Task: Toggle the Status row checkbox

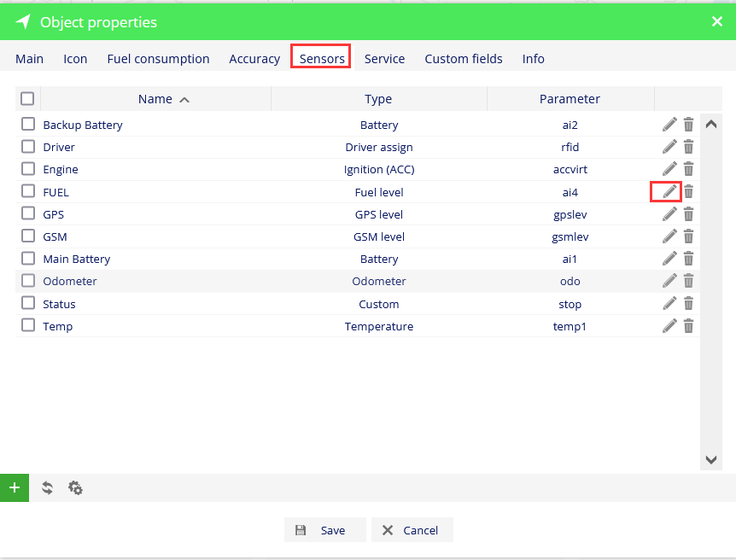Action: point(28,303)
